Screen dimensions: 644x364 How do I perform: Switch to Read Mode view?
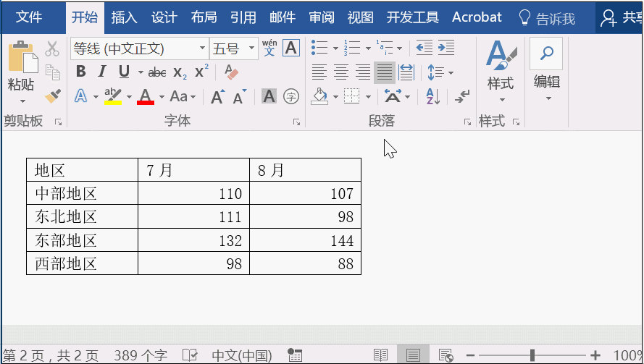[380, 355]
